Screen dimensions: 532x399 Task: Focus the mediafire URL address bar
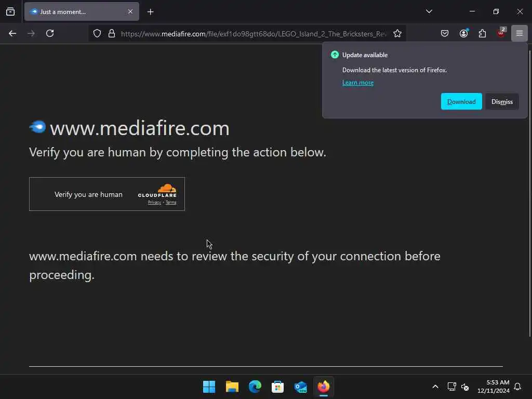(x=254, y=34)
